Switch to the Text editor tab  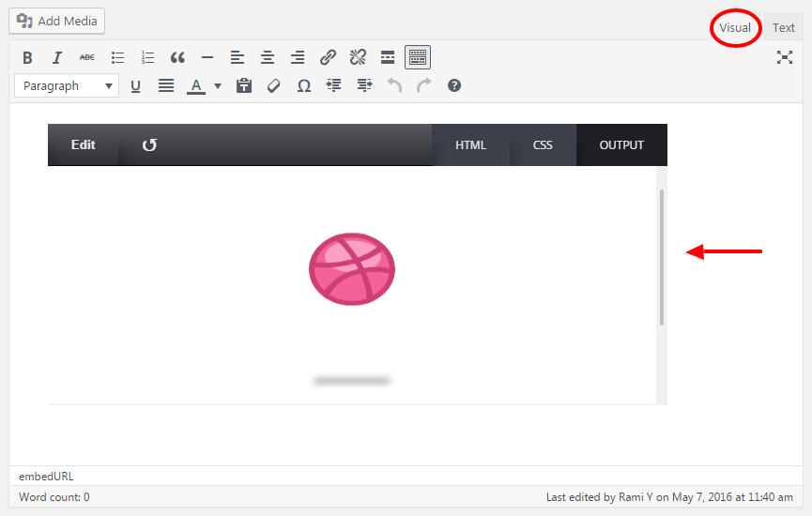tap(784, 28)
